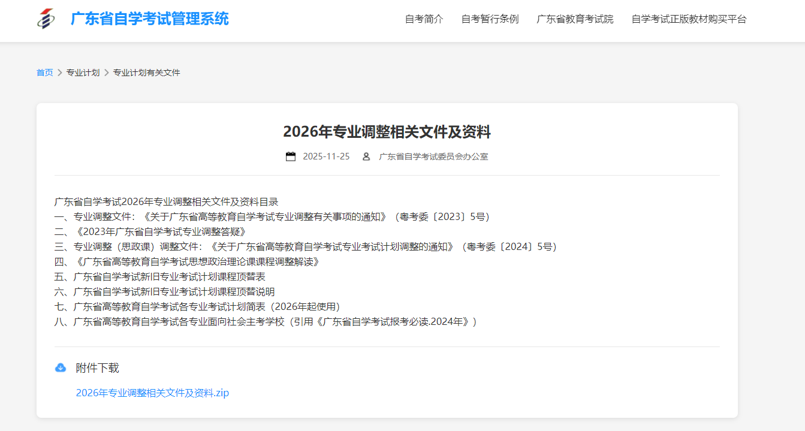Go to 广东省教育考试院 in top navigation

[575, 19]
